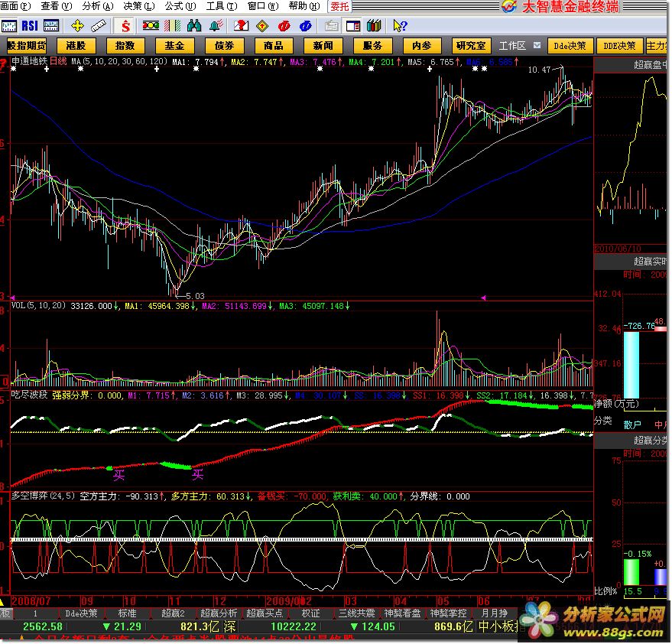The width and height of the screenshot is (672, 644).
Task: Switch to the 超赢买点 bottom tab
Action: pyautogui.click(x=265, y=613)
